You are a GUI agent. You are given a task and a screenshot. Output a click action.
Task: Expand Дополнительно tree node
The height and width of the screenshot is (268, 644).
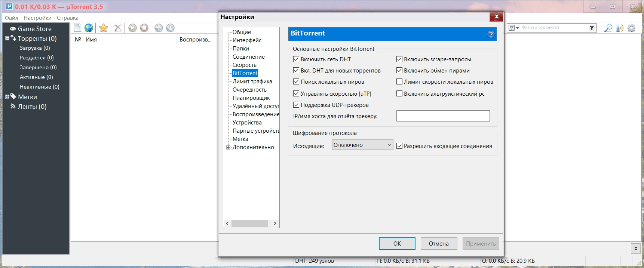pyautogui.click(x=228, y=147)
